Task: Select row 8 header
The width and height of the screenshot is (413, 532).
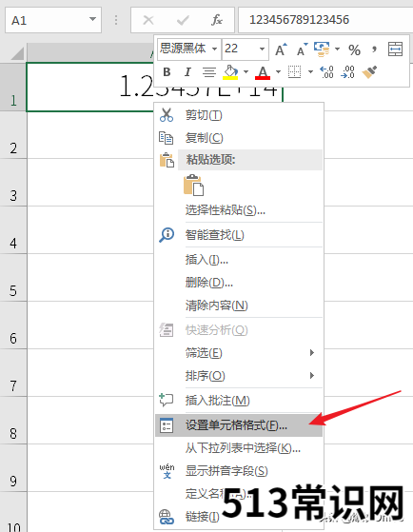Action: tap(13, 420)
